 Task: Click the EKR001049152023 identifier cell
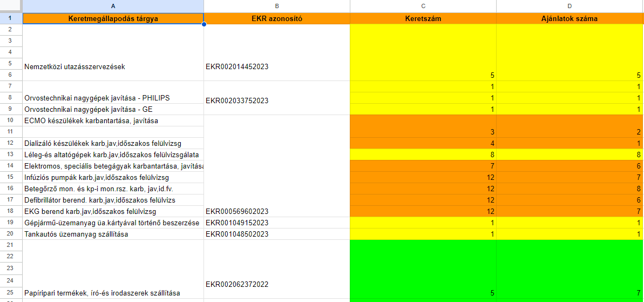(276, 223)
